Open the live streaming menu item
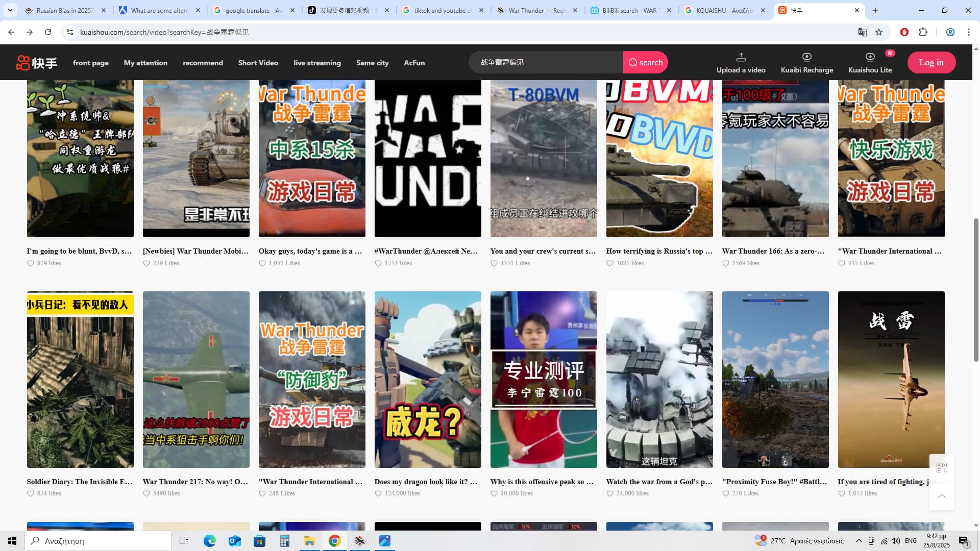Screen dimensions: 980x551 point(317,63)
